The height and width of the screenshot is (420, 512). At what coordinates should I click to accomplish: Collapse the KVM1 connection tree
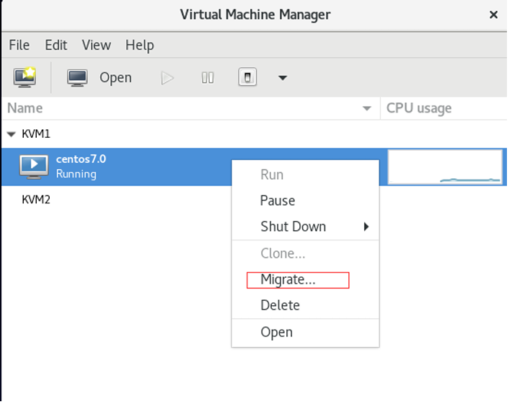pyautogui.click(x=12, y=134)
